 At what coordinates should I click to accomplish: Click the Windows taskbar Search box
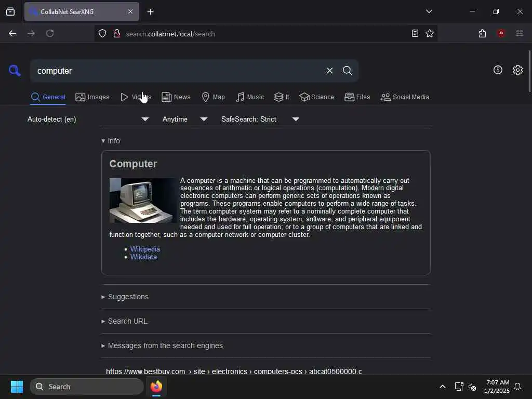87,387
